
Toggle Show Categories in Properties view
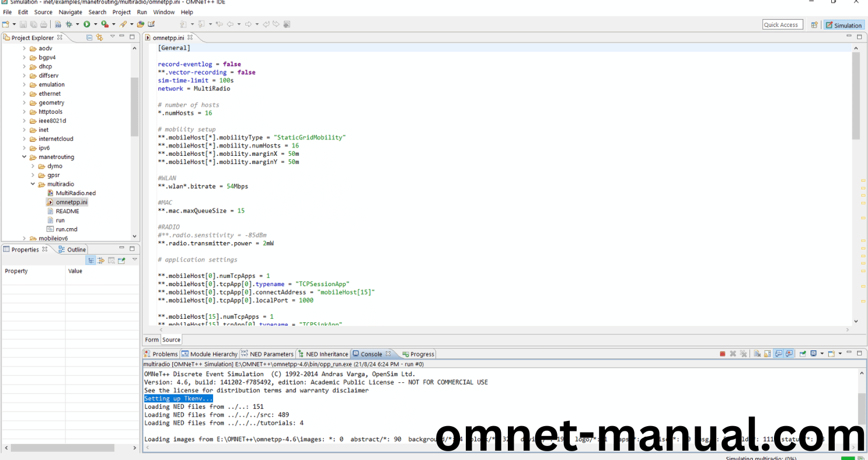[91, 260]
